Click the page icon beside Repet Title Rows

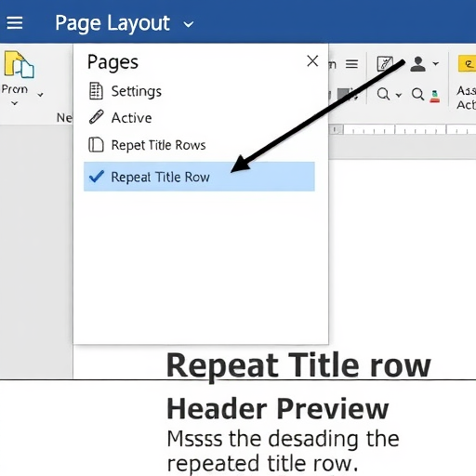pos(96,144)
